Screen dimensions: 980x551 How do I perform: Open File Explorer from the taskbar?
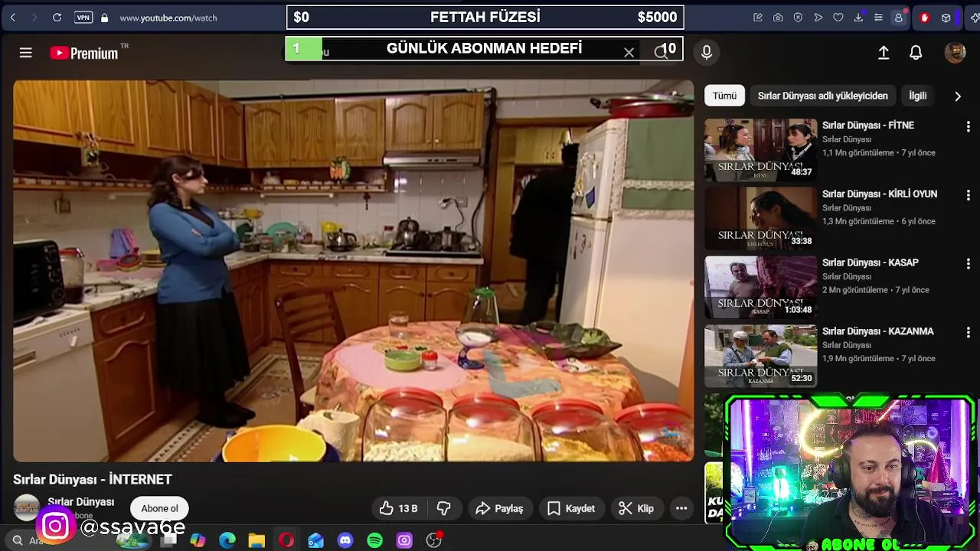(256, 540)
